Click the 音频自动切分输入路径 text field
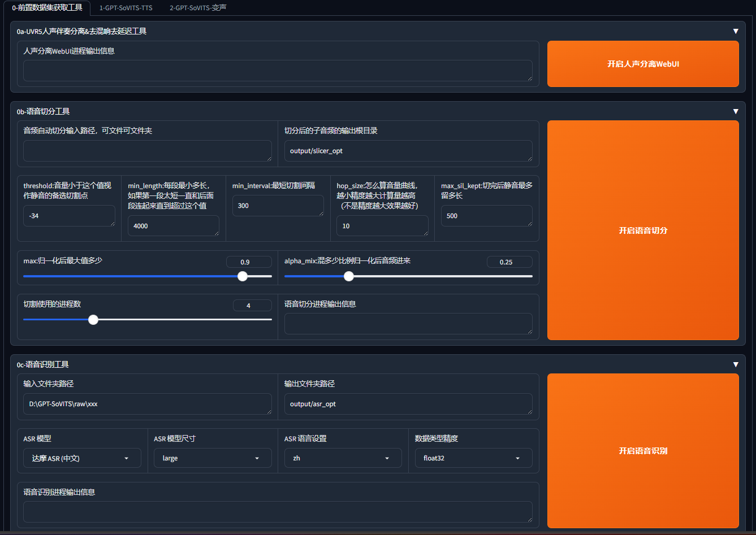Viewport: 756px width, 535px height. tap(147, 151)
